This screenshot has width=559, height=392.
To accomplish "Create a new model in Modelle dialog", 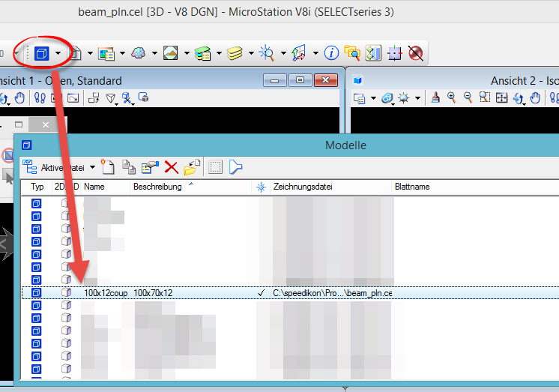I will tap(108, 166).
